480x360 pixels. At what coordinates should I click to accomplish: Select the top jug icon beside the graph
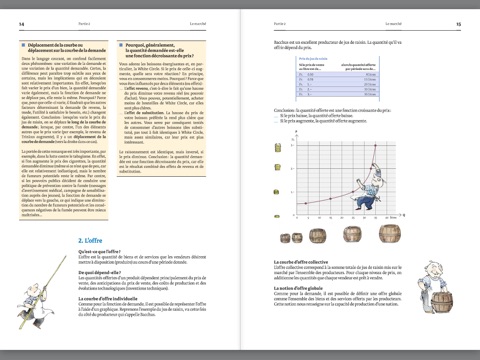point(277,148)
